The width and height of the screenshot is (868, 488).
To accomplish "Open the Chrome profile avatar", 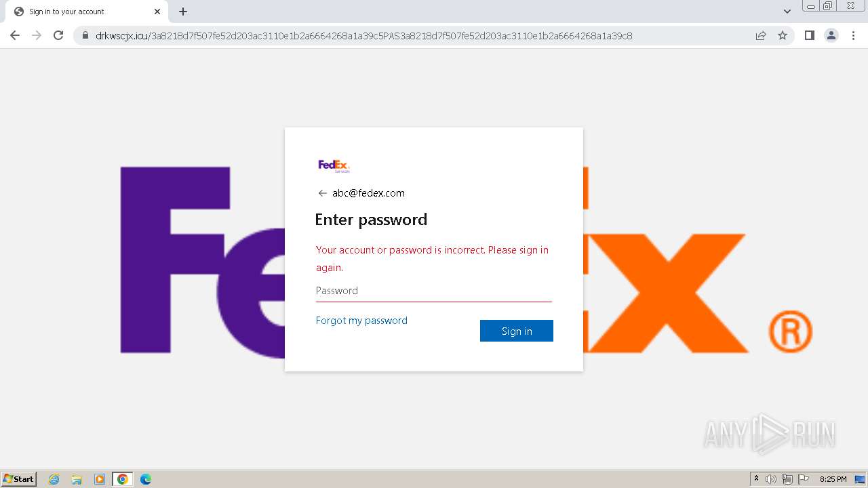I will (x=831, y=35).
